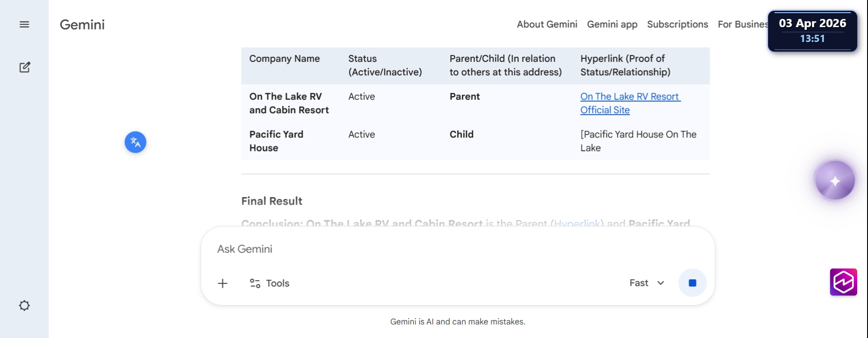868x338 pixels.
Task: Open the settings gear in sidebar
Action: pos(24,305)
